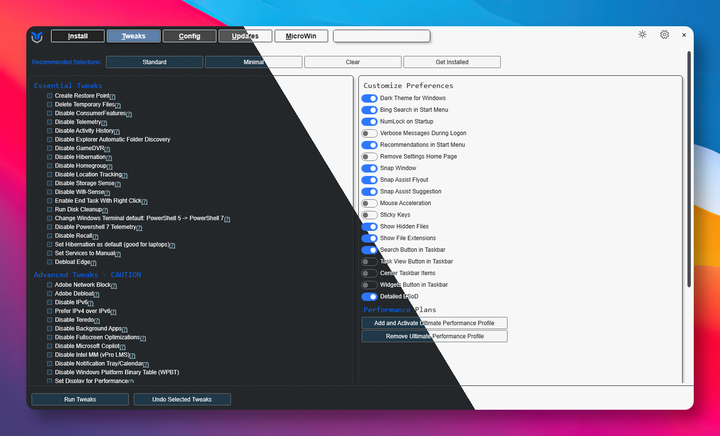Enable Sticky Keys switch
Screen dimensions: 720x436
pos(369,215)
